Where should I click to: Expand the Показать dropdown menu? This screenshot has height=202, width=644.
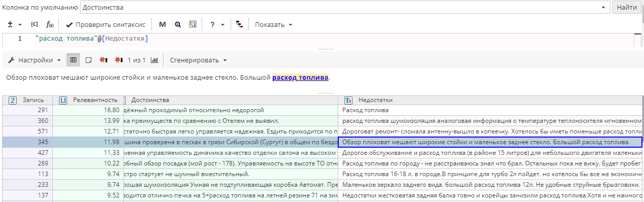tap(273, 24)
